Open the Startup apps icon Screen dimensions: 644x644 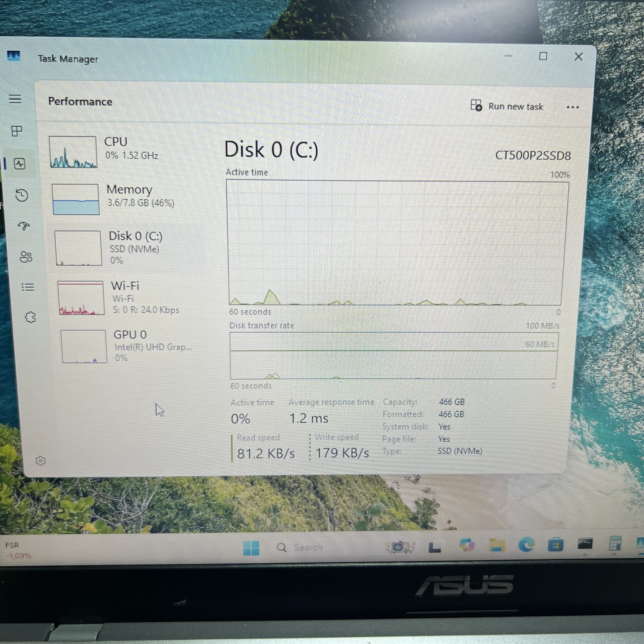point(24,226)
